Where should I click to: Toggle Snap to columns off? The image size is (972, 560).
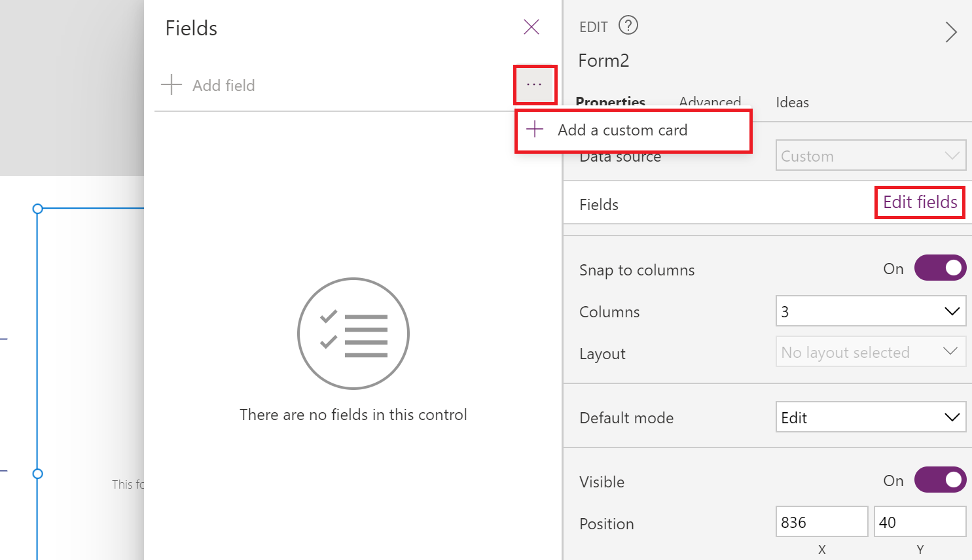click(x=940, y=268)
